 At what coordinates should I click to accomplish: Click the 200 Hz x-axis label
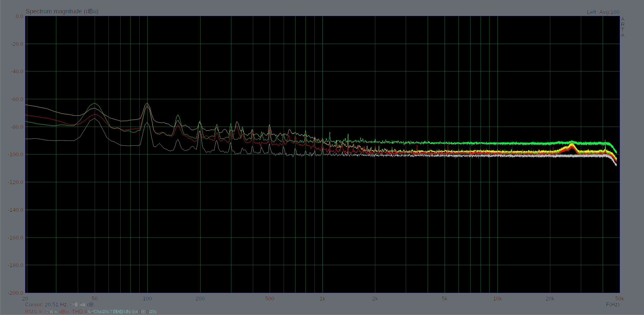(x=200, y=299)
